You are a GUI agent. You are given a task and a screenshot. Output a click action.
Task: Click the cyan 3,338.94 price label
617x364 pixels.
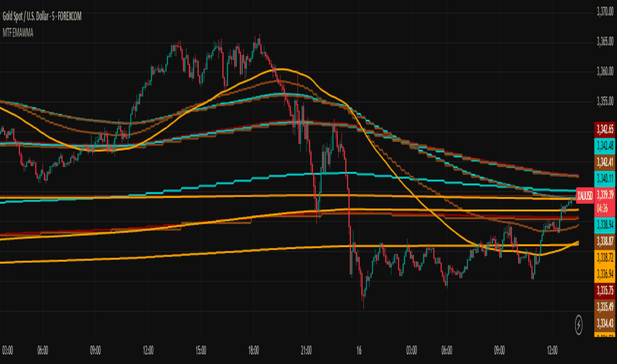point(604,225)
